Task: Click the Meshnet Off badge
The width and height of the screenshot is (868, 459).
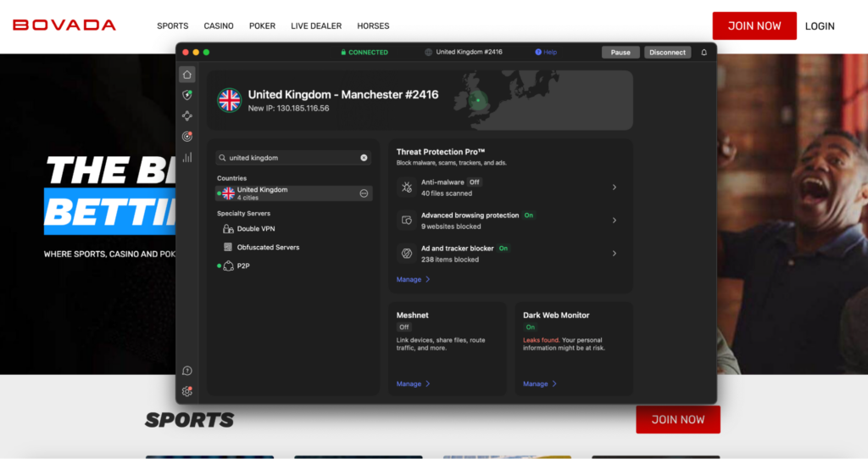Action: (x=404, y=327)
